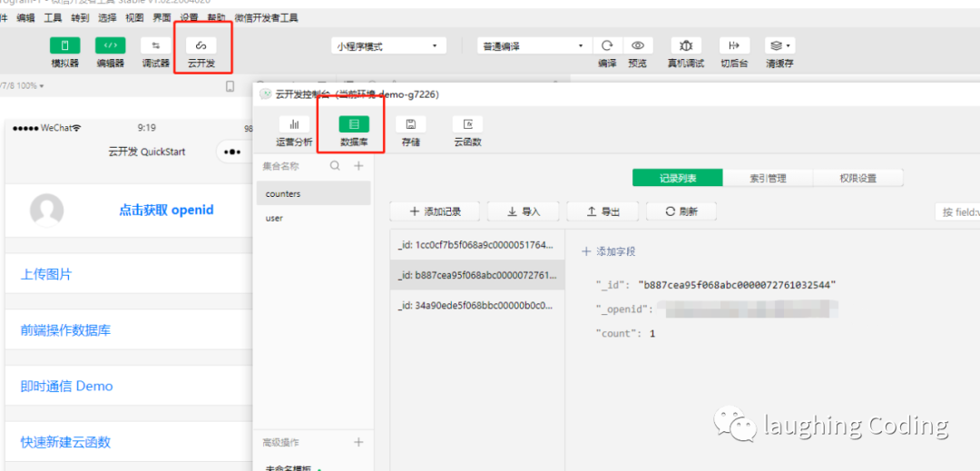Click the 导出 export button
This screenshot has height=471, width=980.
(x=603, y=211)
